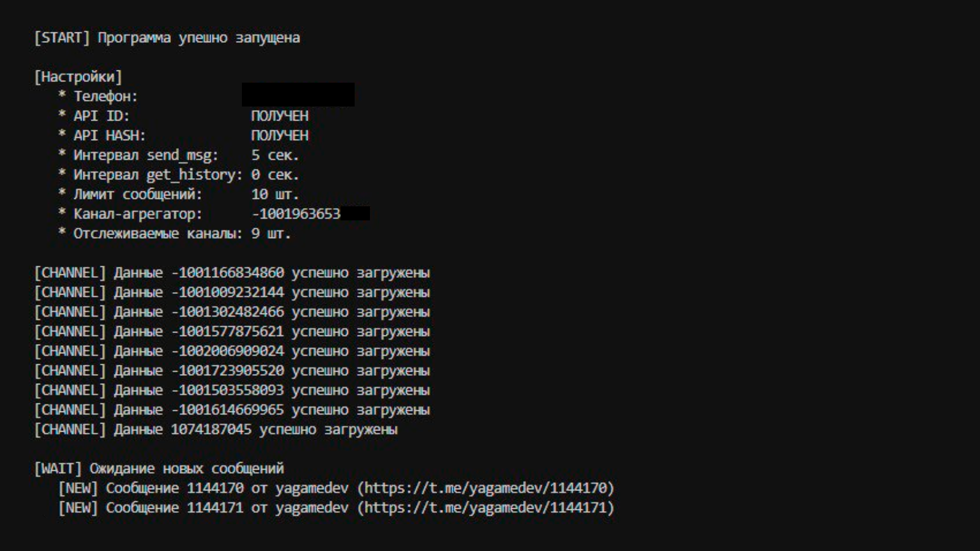Image resolution: width=980 pixels, height=551 pixels.
Task: Click the Отслеживаемые каналы 9 шт. value
Action: [x=271, y=233]
